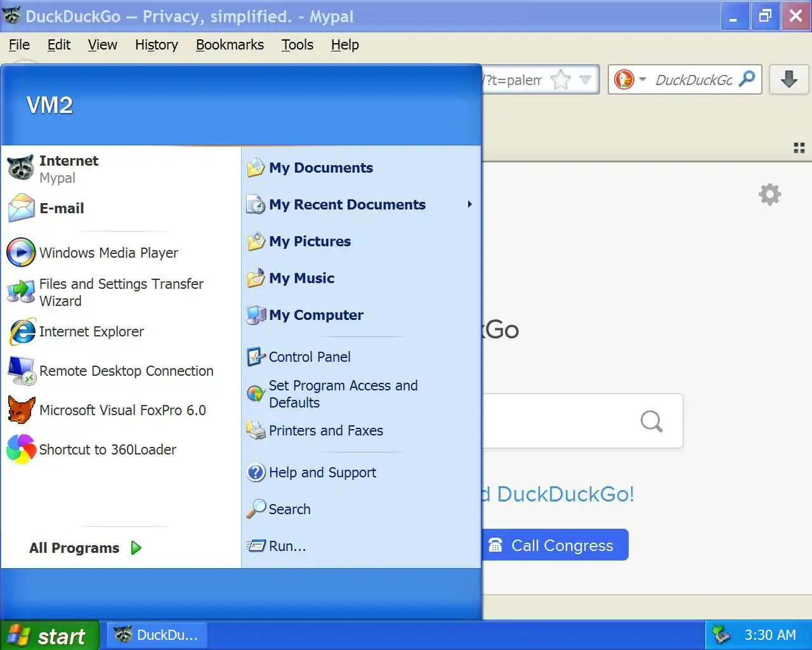Image resolution: width=812 pixels, height=650 pixels.
Task: Launch Microsoft Visual FoxPro 6.0 fox icon
Action: pos(20,410)
